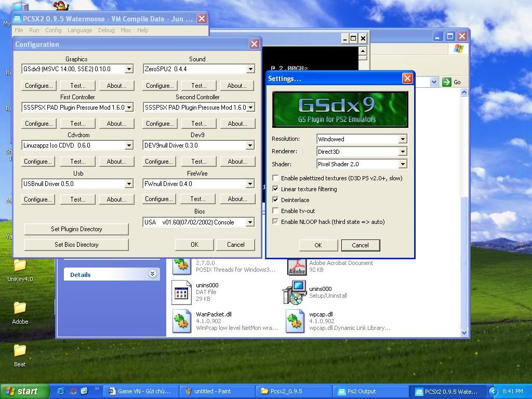Click the green Go arrow in Explorer
This screenshot has height=399, width=532.
(x=446, y=82)
